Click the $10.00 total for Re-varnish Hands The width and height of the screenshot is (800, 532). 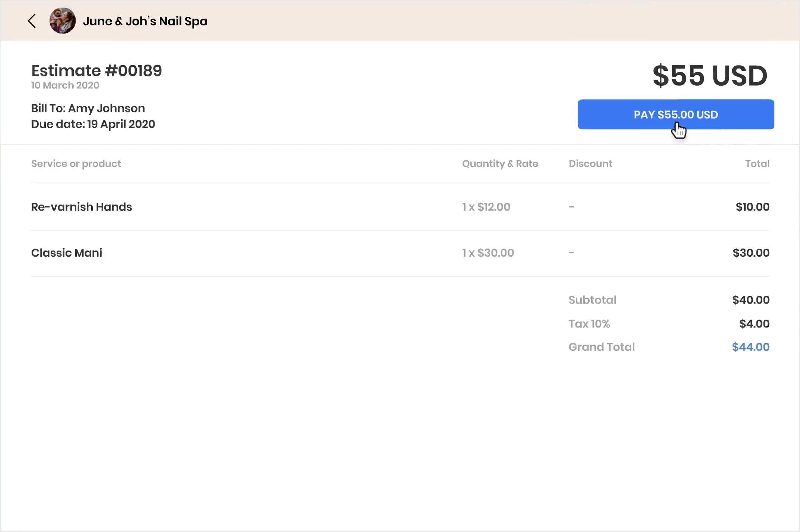click(x=752, y=207)
